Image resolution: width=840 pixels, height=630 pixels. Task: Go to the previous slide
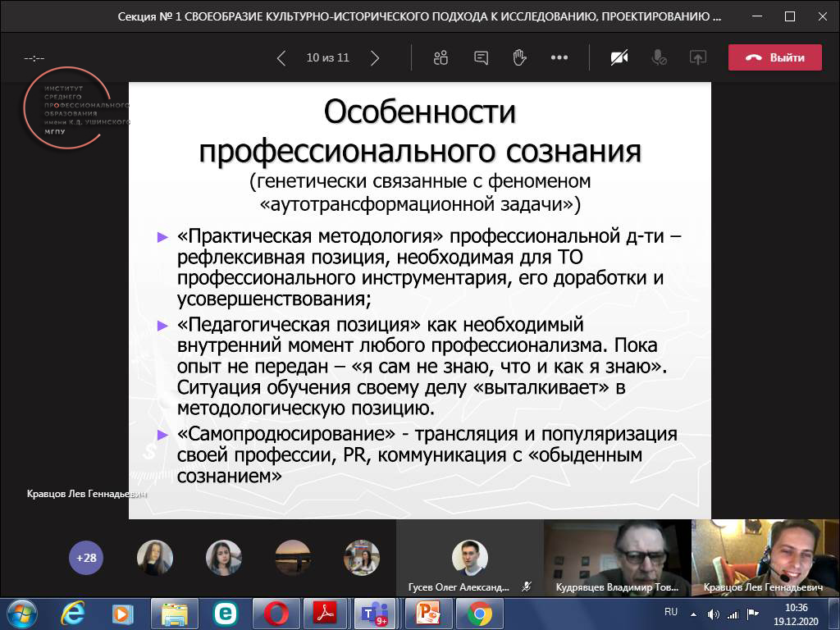tap(281, 57)
